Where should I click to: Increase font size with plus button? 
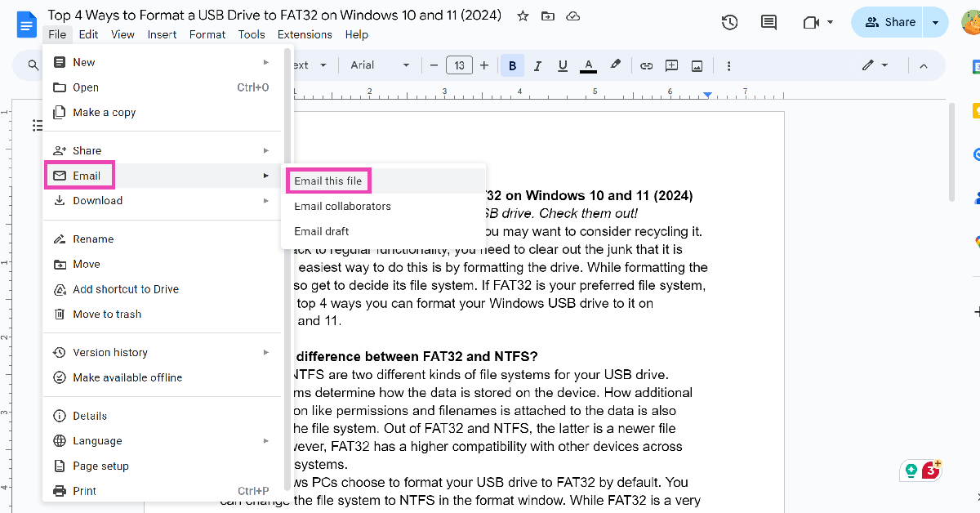click(x=484, y=65)
